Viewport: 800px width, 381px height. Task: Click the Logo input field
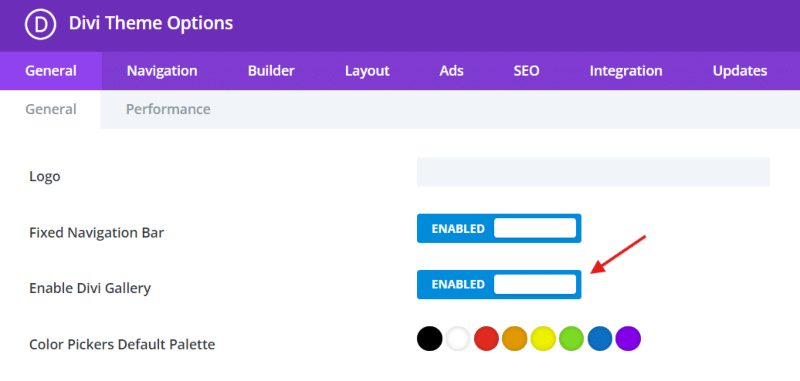pyautogui.click(x=593, y=172)
